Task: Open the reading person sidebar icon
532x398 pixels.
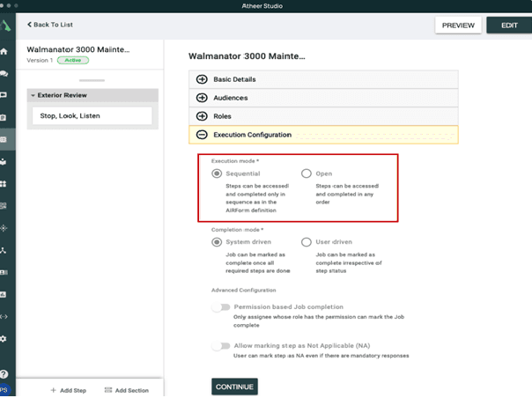Action: pos(4,161)
